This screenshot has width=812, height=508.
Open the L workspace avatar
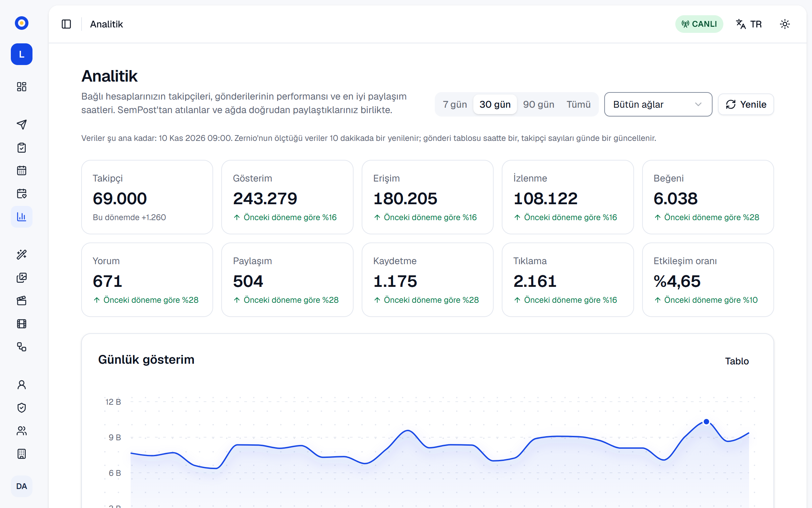click(22, 54)
